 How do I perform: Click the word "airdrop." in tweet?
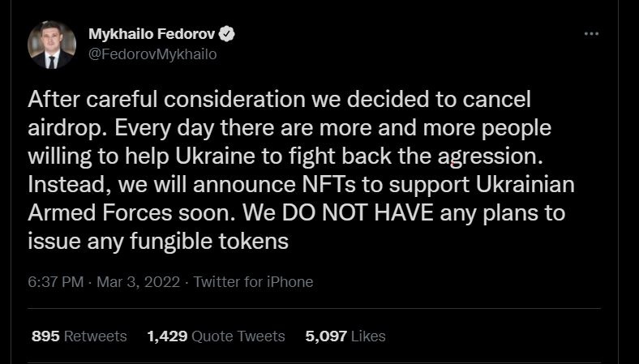coord(62,128)
